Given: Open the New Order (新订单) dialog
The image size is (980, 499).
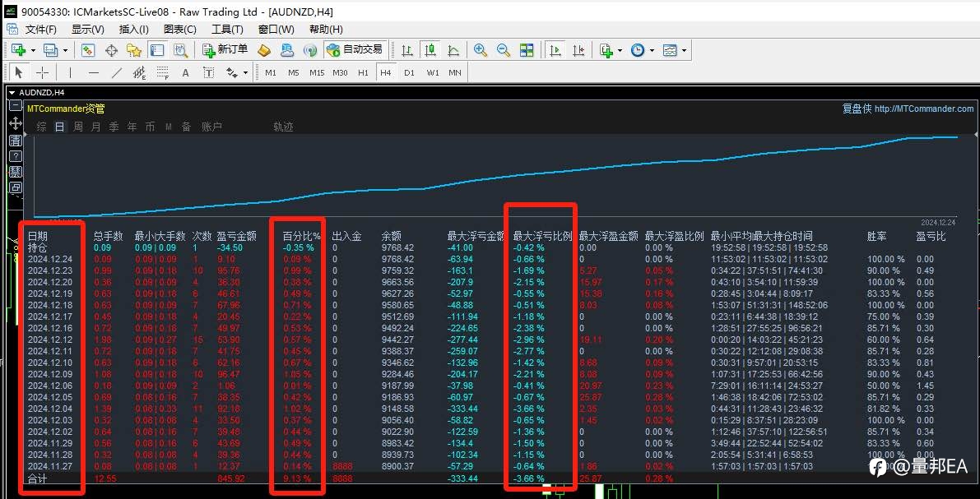Looking at the screenshot, I should pyautogui.click(x=225, y=50).
